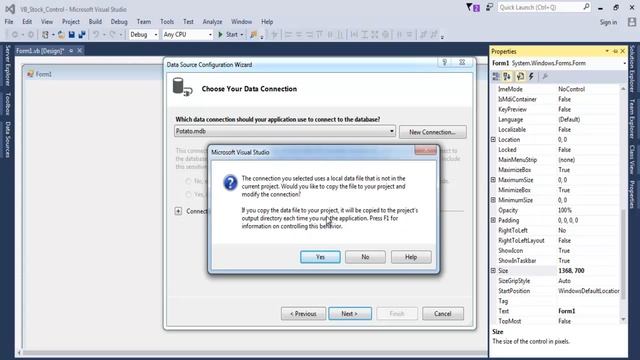Click the < Previous wizard button
This screenshot has width=640, height=360.
click(303, 314)
